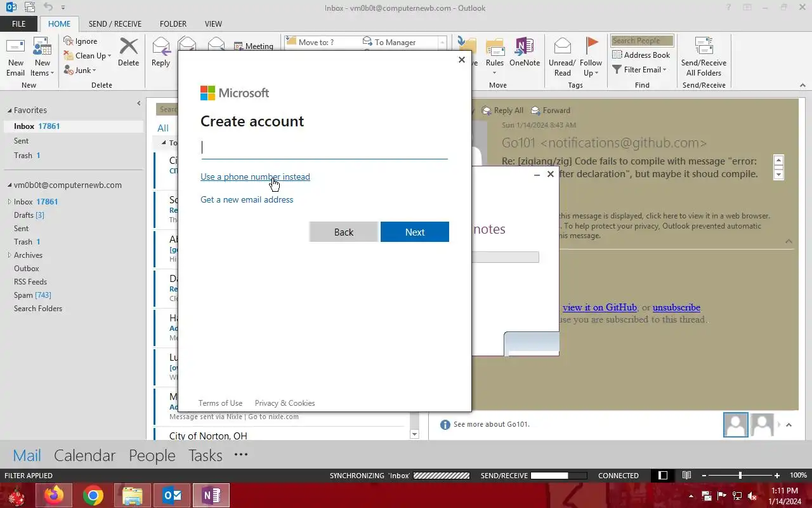Open the Filter Email dropdown

pos(639,70)
